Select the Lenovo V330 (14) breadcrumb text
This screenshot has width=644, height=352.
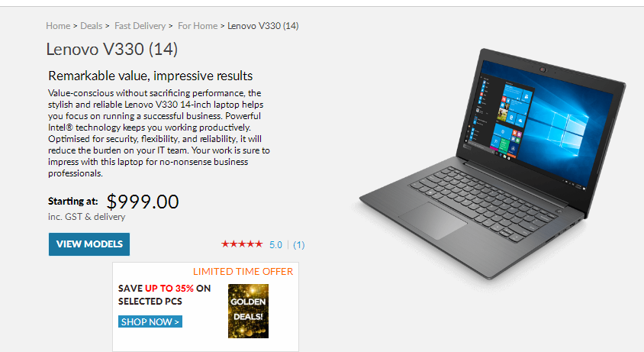pyautogui.click(x=262, y=26)
